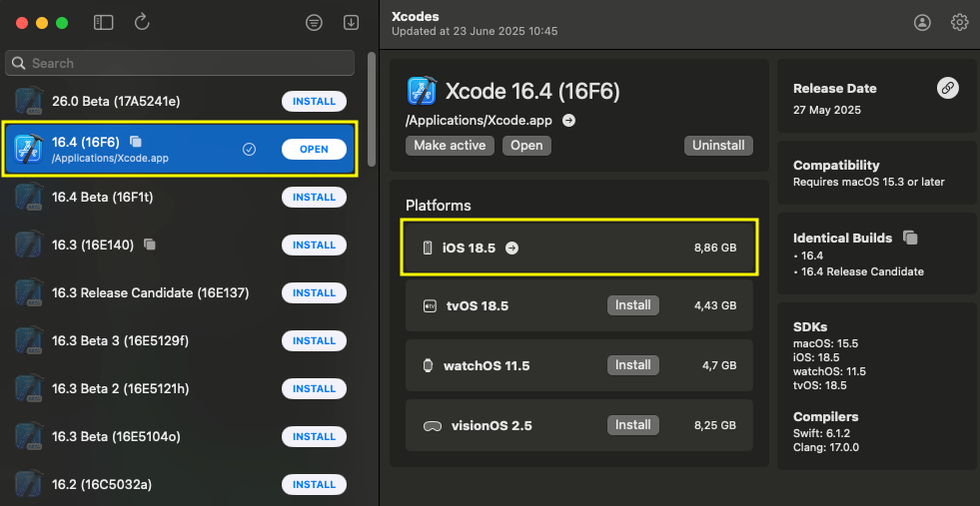
Task: Install 16.3 Beta 2 (16E5121h)
Action: click(x=314, y=388)
